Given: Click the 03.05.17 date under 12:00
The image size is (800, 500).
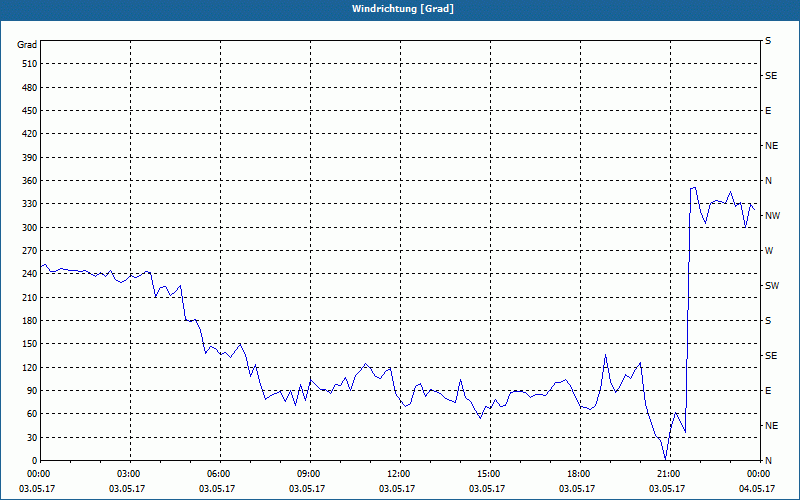Looking at the screenshot, I should 397,489.
